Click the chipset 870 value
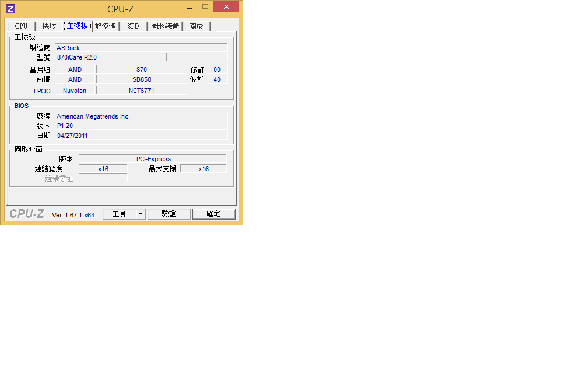The width and height of the screenshot is (588, 368). [141, 70]
